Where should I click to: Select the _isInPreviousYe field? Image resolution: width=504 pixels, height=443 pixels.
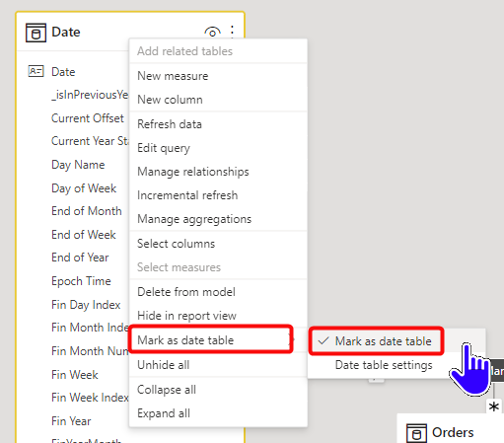pyautogui.click(x=90, y=95)
